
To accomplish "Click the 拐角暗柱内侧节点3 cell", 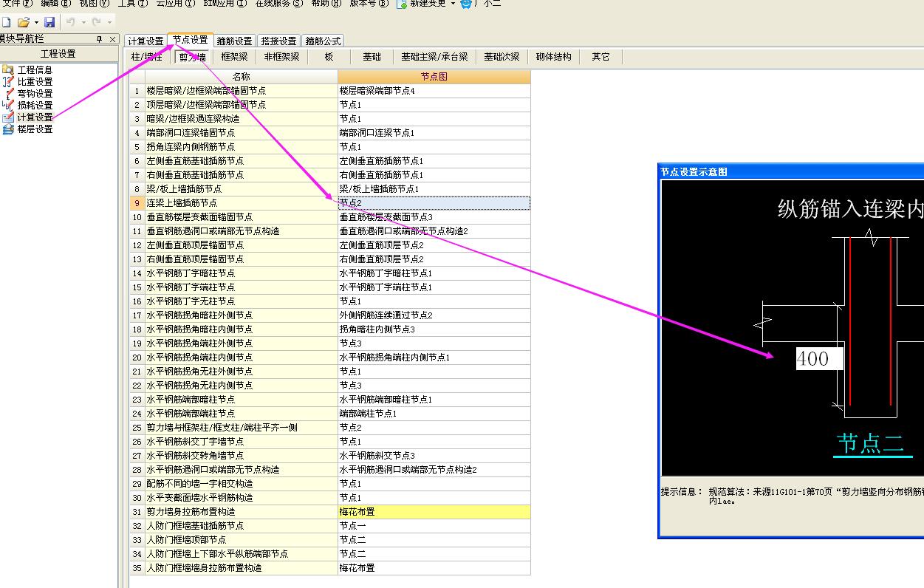I will (x=434, y=329).
